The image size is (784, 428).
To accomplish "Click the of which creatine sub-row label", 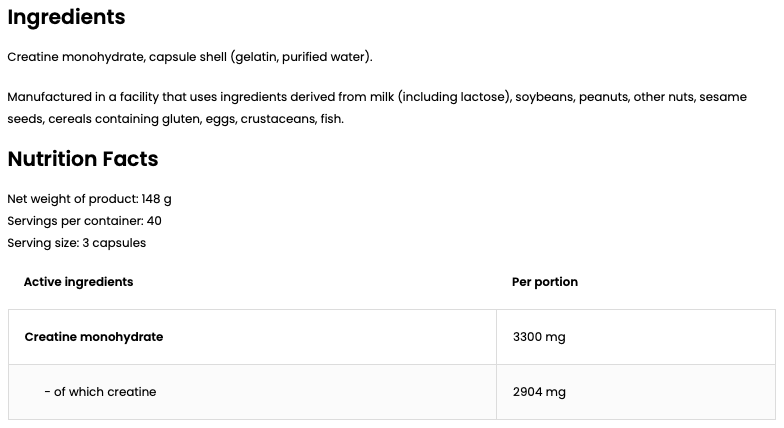I will tap(100, 392).
